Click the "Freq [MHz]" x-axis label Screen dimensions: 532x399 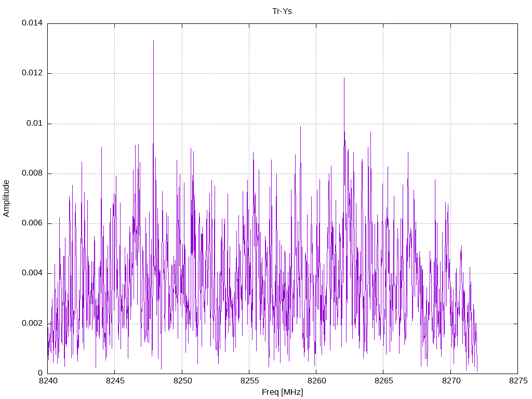click(282, 392)
